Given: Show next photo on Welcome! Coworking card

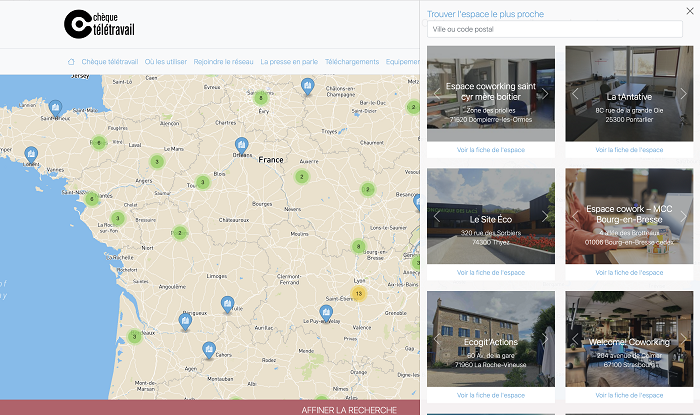Looking at the screenshot, I should 684,340.
